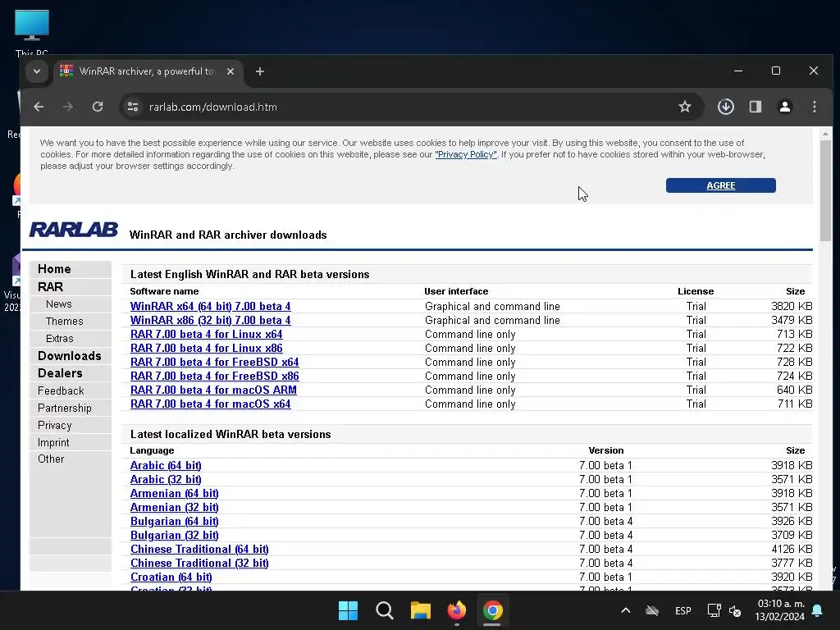Open a new tab with plus icon
The image size is (840, 630).
[x=260, y=71]
